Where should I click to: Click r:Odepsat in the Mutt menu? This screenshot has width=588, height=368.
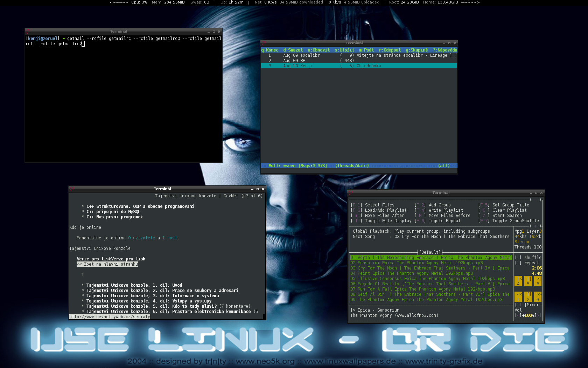pos(390,50)
